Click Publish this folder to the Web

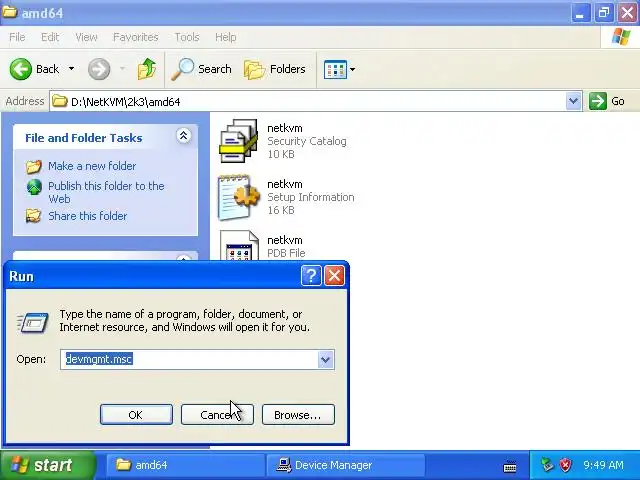pos(106,192)
